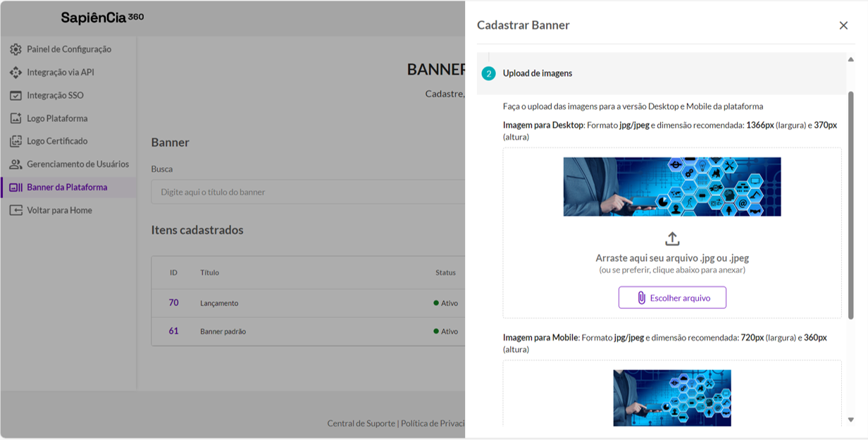This screenshot has height=440, width=868.
Task: Click the Logo Plataforma icon
Action: click(x=15, y=118)
